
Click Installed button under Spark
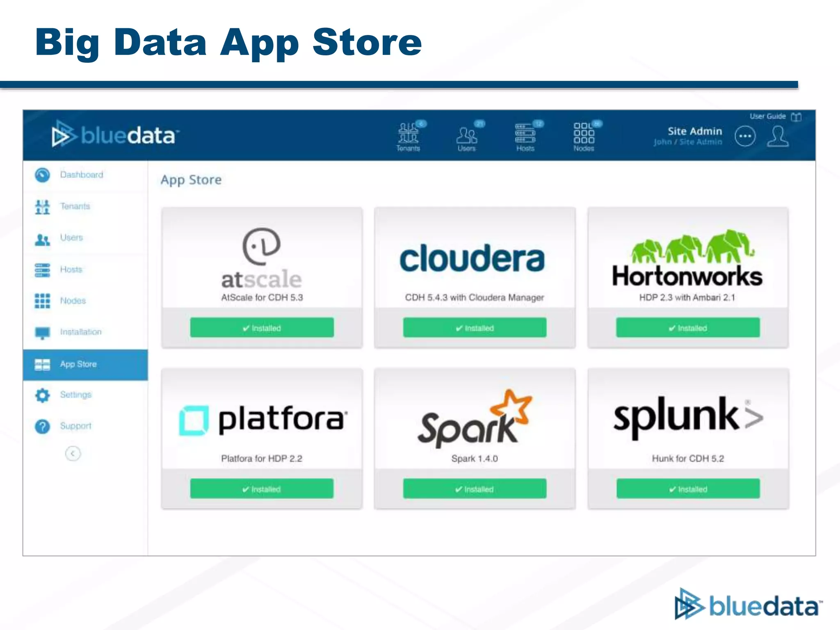pyautogui.click(x=475, y=489)
